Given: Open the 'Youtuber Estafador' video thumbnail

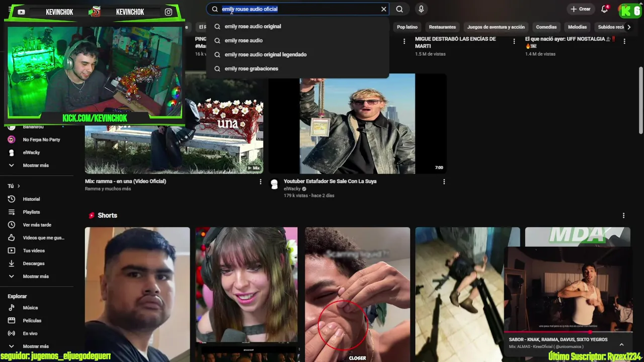Looking at the screenshot, I should 357,124.
